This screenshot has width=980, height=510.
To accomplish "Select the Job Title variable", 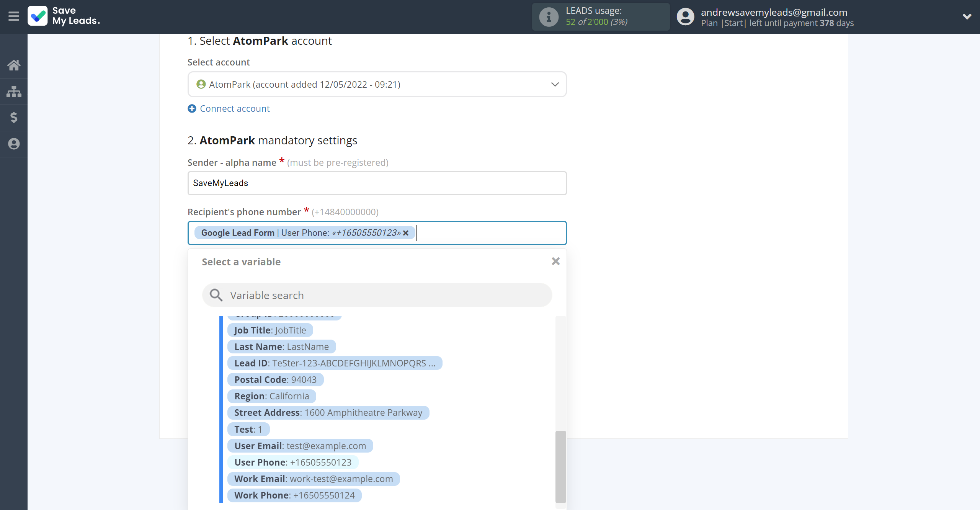I will (270, 330).
